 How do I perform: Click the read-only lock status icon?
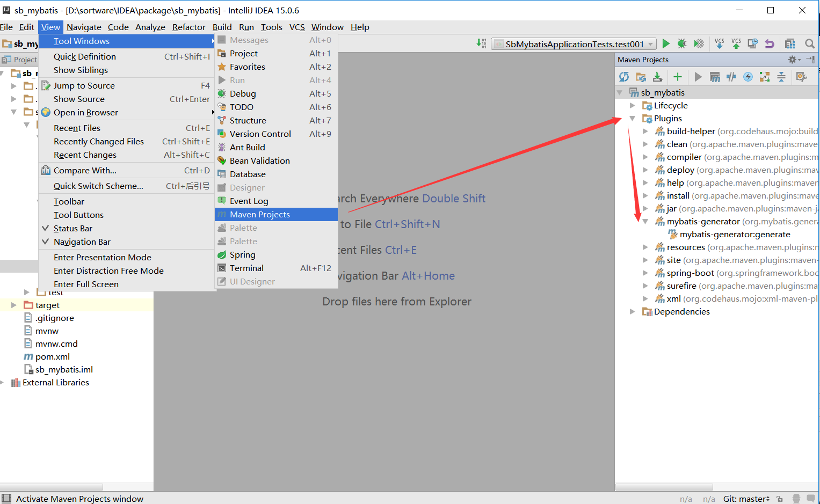pos(780,499)
